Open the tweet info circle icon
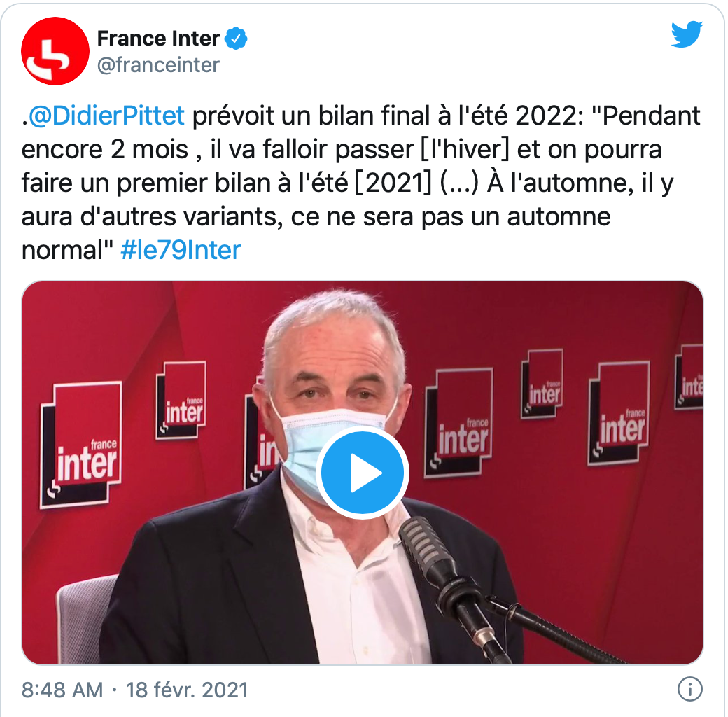This screenshot has width=728, height=717. point(689,689)
